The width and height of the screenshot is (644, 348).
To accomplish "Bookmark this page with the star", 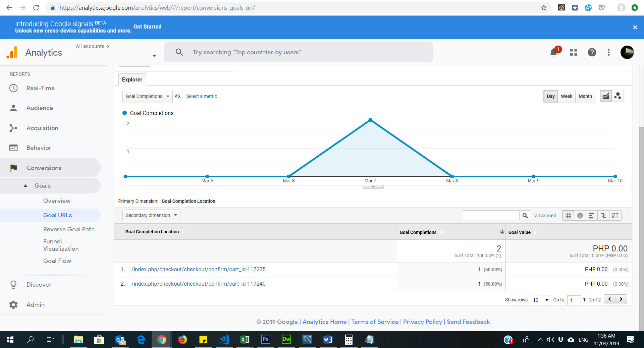I will pos(544,8).
